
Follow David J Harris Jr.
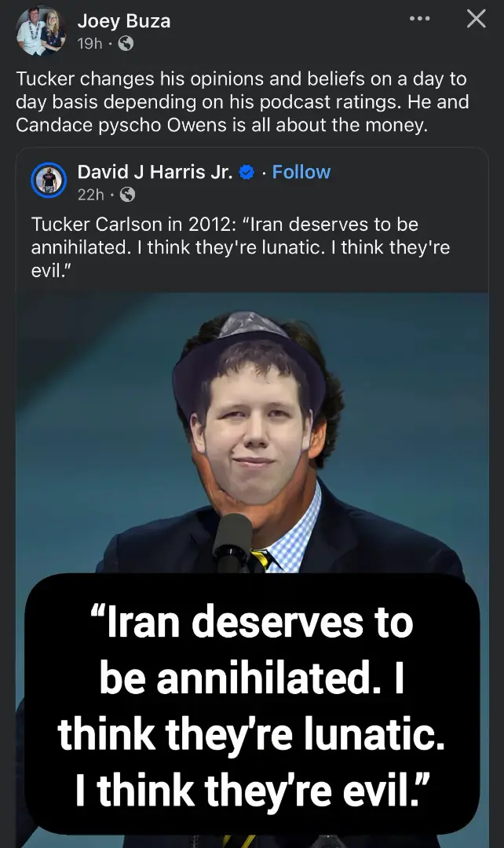(x=301, y=172)
